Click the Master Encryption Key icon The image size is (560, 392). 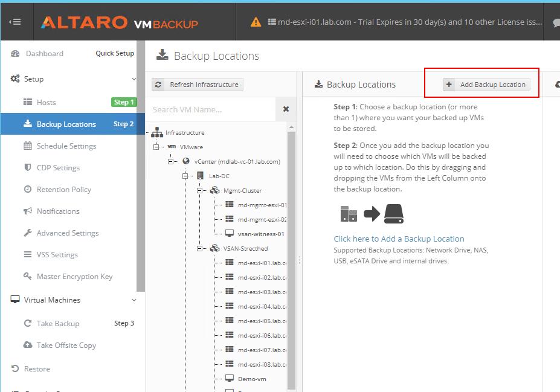point(28,276)
